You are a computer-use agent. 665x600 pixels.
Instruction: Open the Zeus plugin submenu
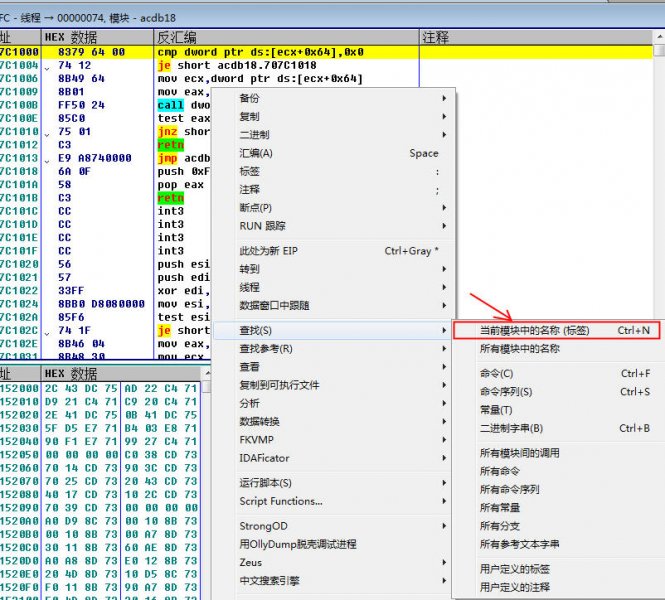tap(333, 562)
